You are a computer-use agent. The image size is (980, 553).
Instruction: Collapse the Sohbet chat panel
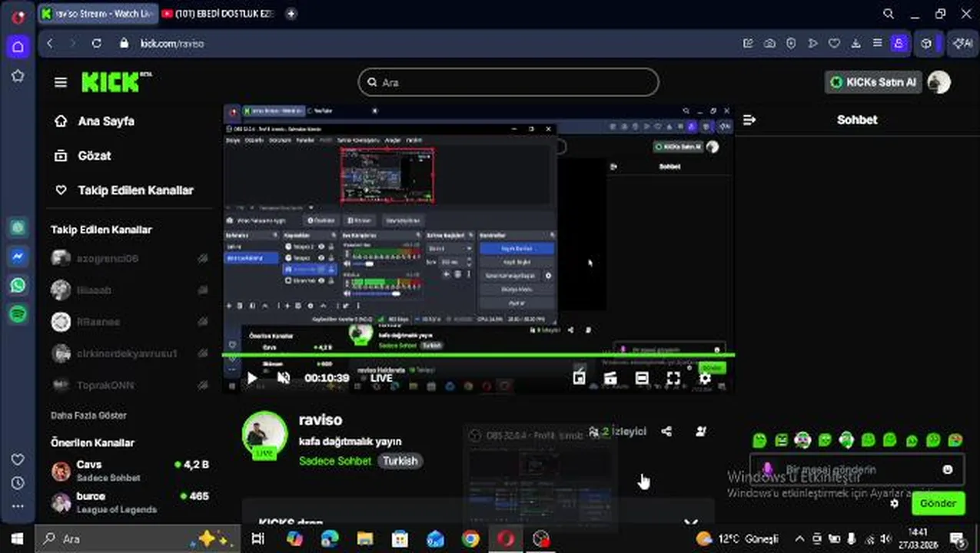coord(750,120)
